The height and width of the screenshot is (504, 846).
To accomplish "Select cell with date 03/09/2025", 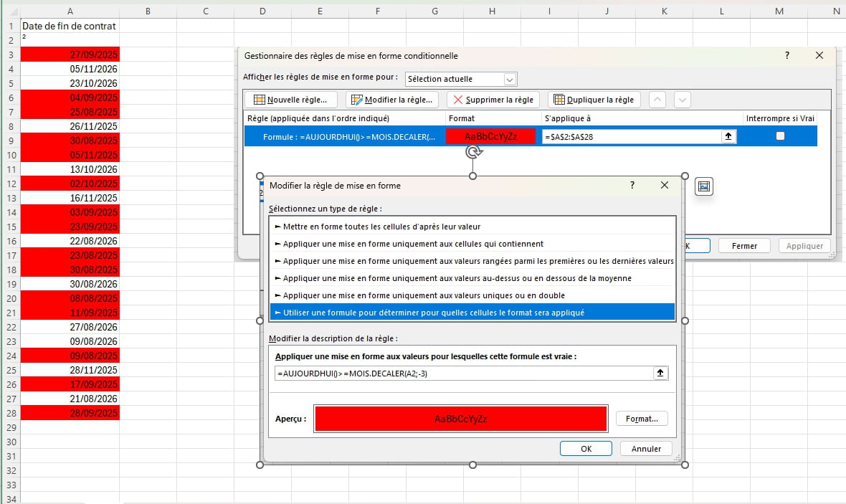I will coord(70,213).
